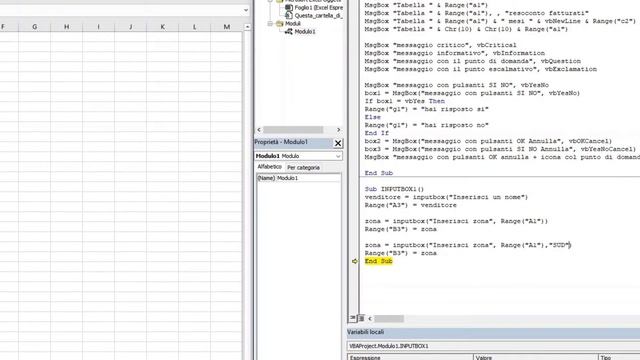The image size is (640, 360).
Task: Click the Modulo1 module icon in tree
Action: pos(289,31)
